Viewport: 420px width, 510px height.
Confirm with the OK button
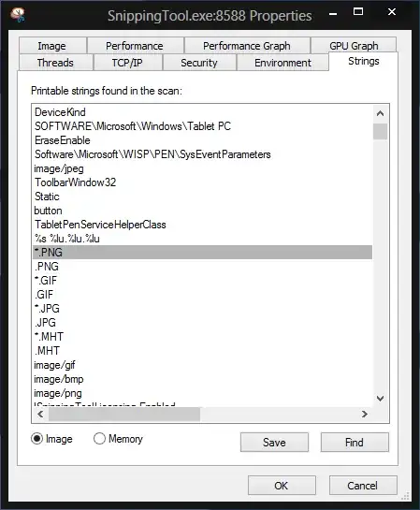(x=282, y=486)
